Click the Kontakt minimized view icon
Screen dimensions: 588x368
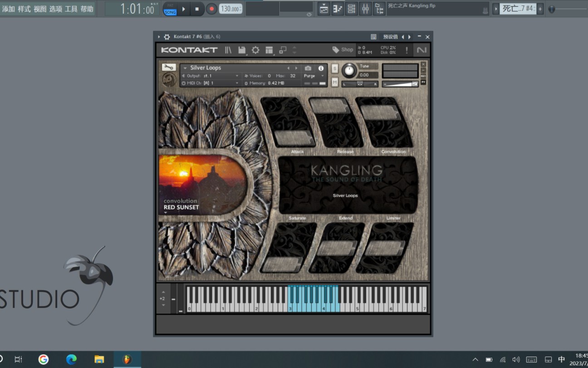[x=283, y=50]
